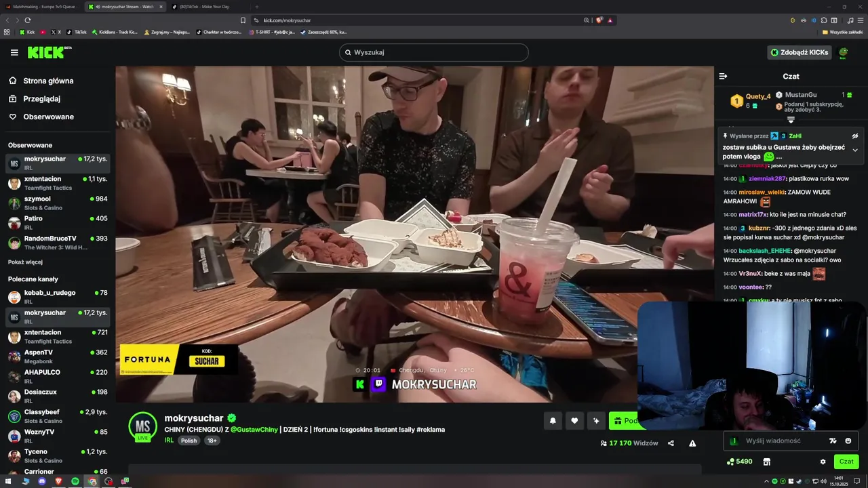Switch to the TikTok browser tab

[205, 7]
